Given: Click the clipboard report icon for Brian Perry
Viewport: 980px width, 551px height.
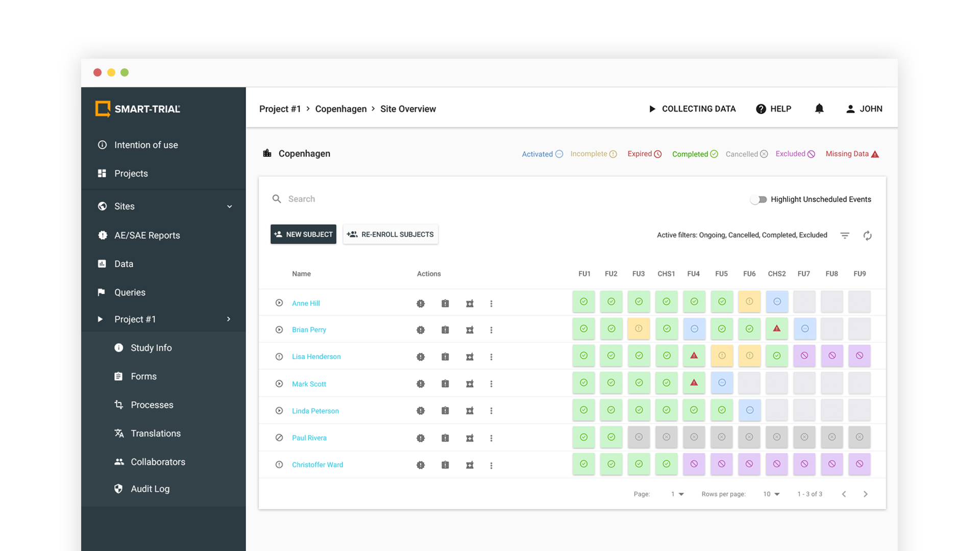Looking at the screenshot, I should [x=445, y=330].
